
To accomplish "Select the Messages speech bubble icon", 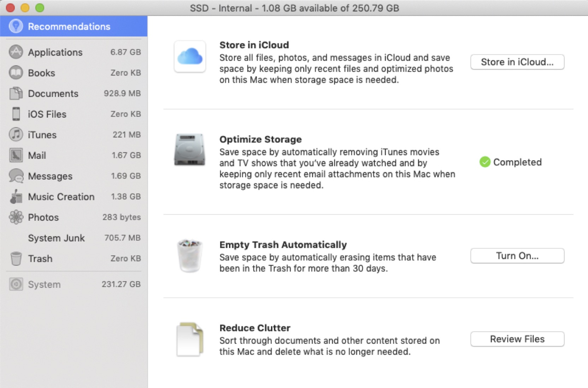I will [x=15, y=176].
